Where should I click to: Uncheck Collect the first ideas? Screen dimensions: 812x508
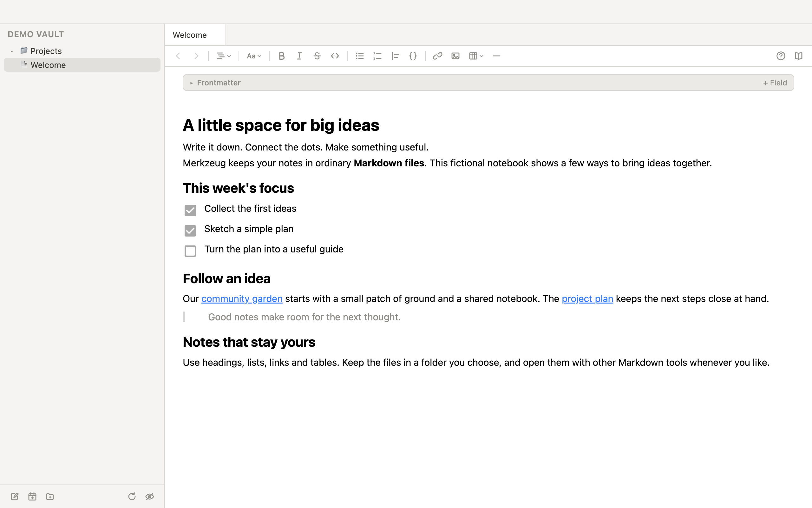(190, 210)
